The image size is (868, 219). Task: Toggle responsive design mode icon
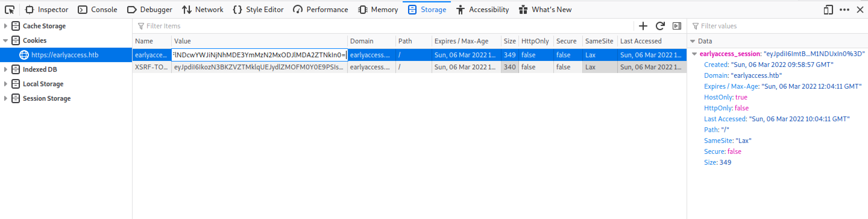click(828, 10)
